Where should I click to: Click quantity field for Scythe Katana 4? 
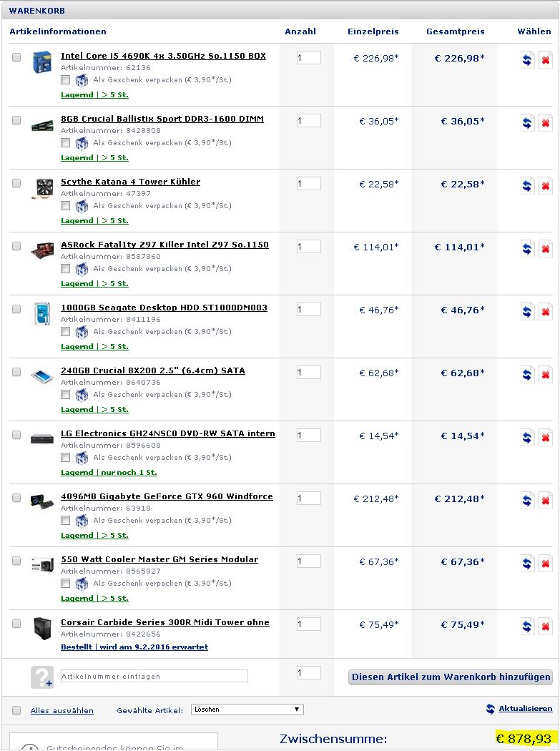coord(309,184)
